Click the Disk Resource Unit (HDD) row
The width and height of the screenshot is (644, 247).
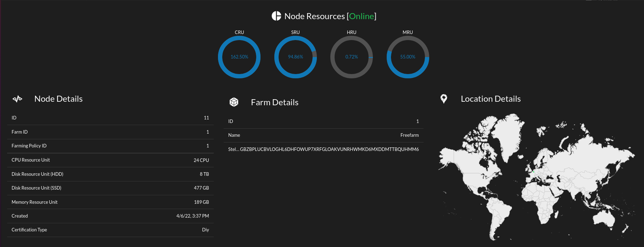(110, 174)
